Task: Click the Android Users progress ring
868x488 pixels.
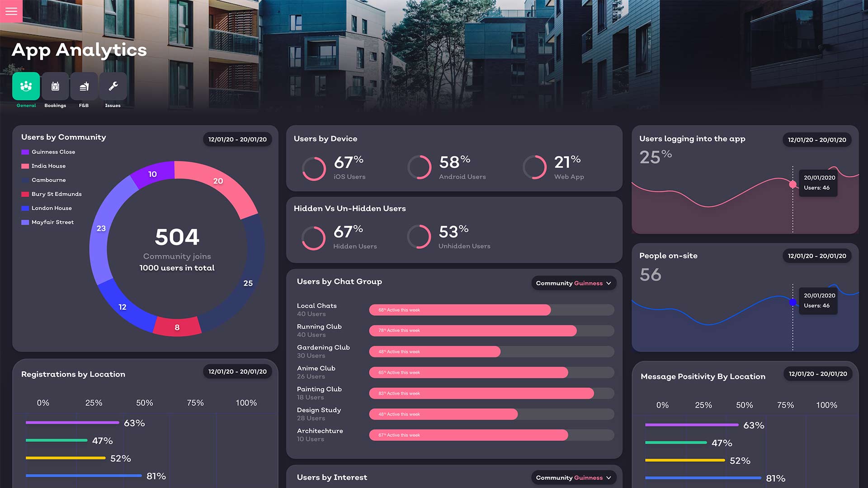Action: [x=420, y=167]
